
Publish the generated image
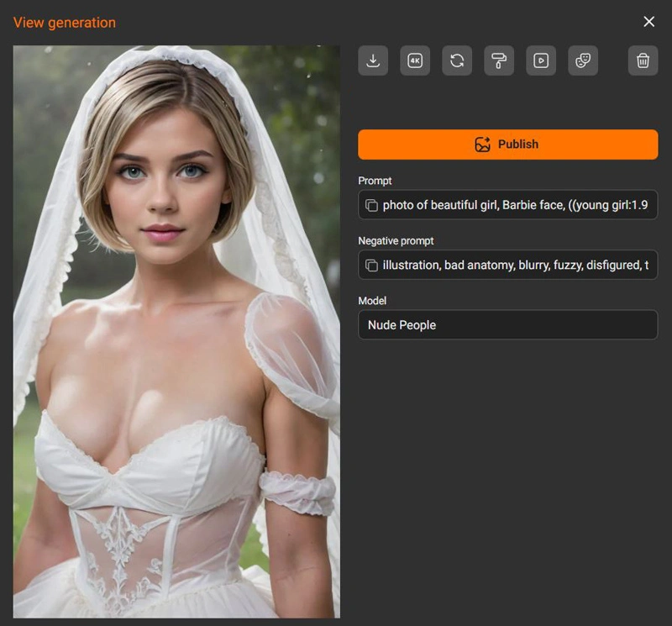click(x=507, y=144)
